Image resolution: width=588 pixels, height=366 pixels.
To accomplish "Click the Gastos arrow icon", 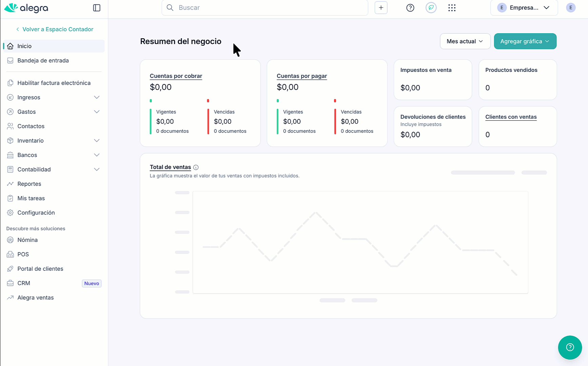I will (11, 112).
